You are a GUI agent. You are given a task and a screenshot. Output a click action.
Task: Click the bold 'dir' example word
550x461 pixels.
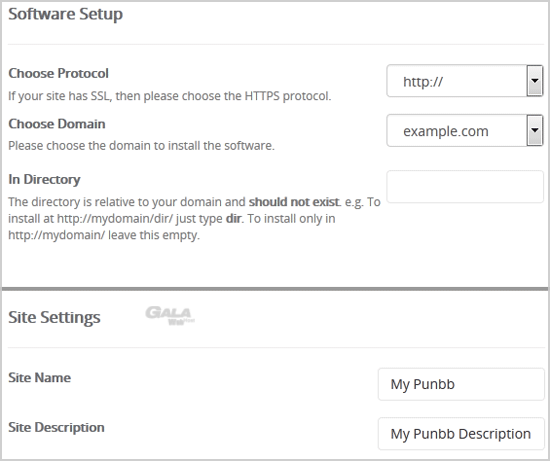click(234, 219)
